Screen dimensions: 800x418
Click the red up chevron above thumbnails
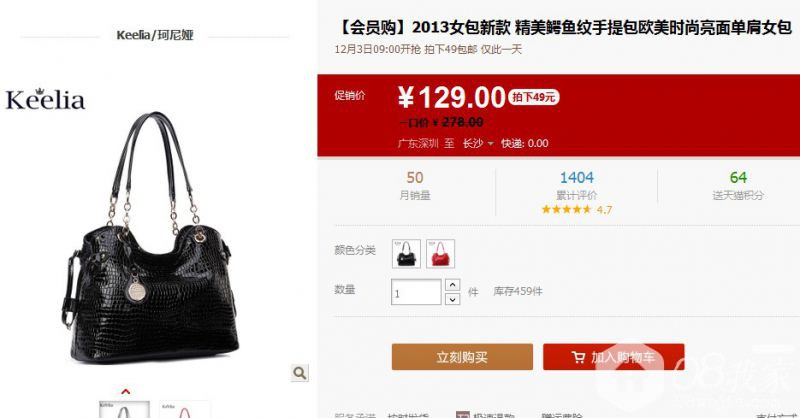[126, 391]
